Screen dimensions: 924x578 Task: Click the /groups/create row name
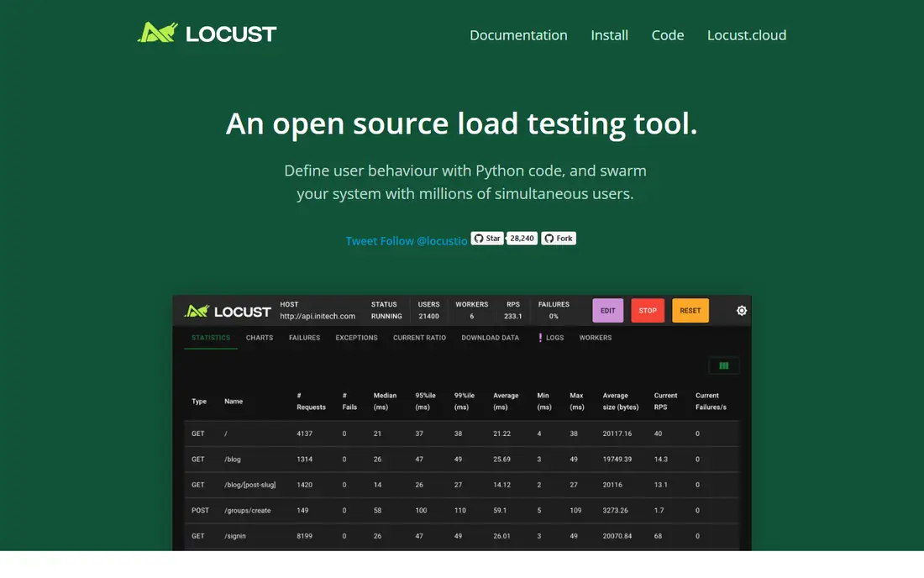coord(248,510)
